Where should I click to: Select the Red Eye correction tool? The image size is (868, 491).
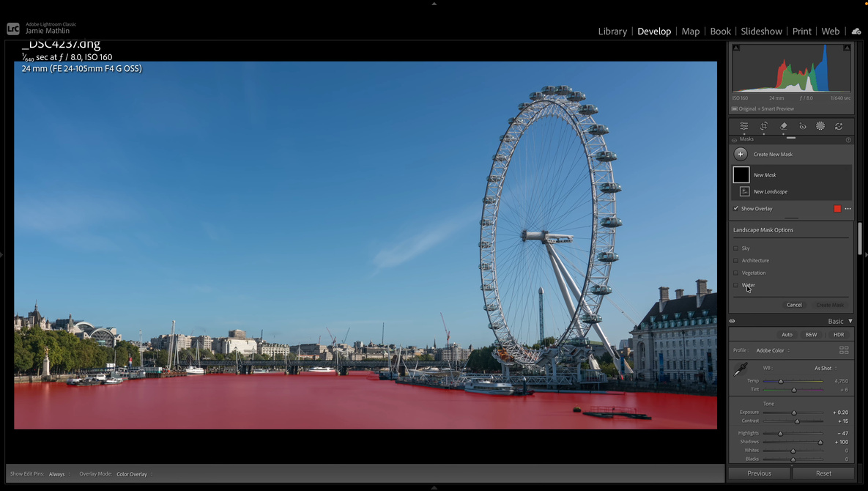click(x=803, y=126)
